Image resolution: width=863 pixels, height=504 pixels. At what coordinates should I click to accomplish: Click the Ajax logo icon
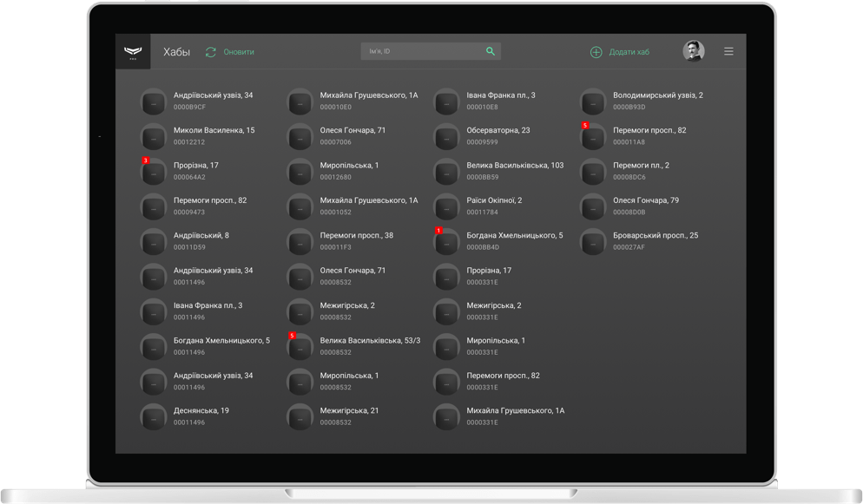[133, 52]
